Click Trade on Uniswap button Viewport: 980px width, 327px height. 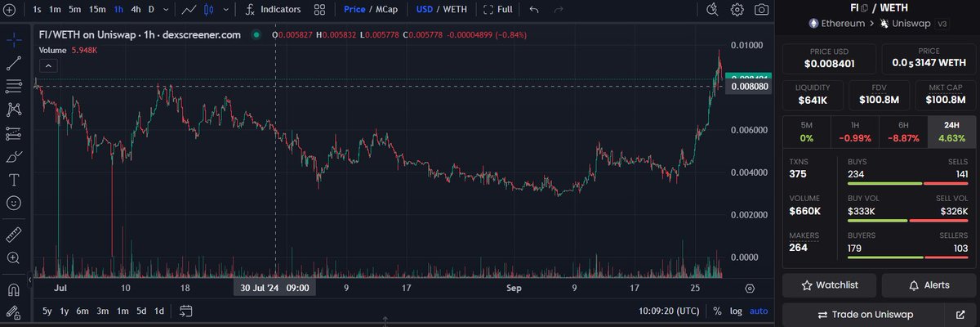865,314
